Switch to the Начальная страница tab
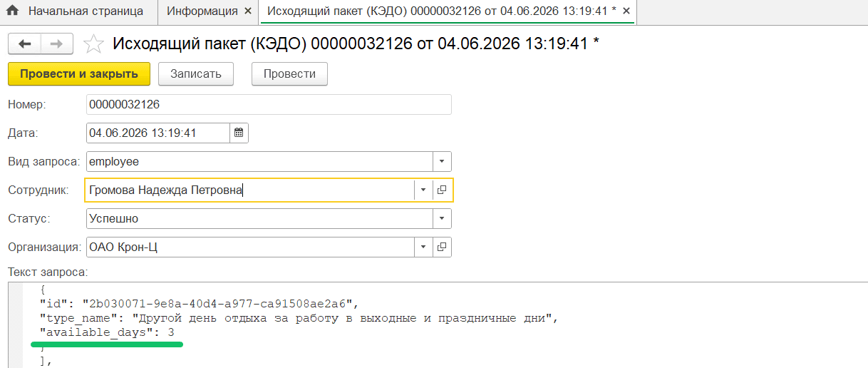The width and height of the screenshot is (868, 368). pyautogui.click(x=78, y=11)
